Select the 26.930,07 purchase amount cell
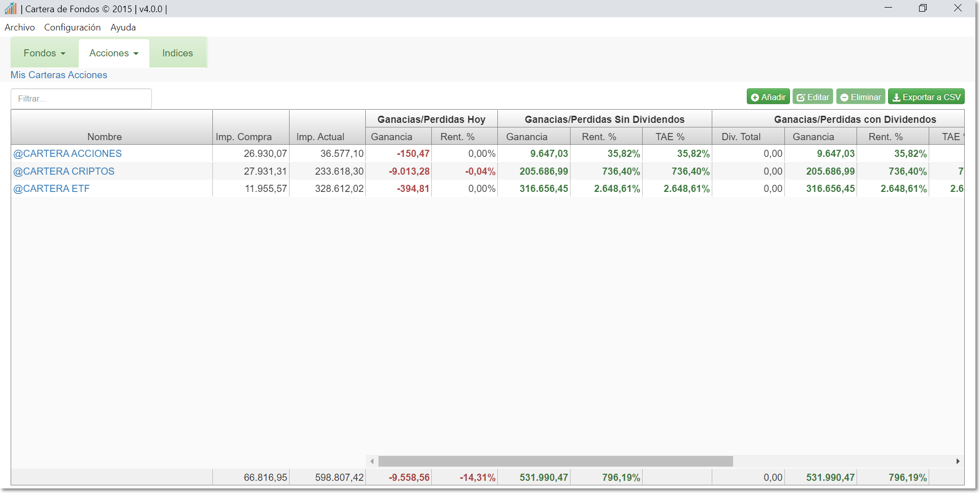Screen dimensions: 980x493 point(251,153)
